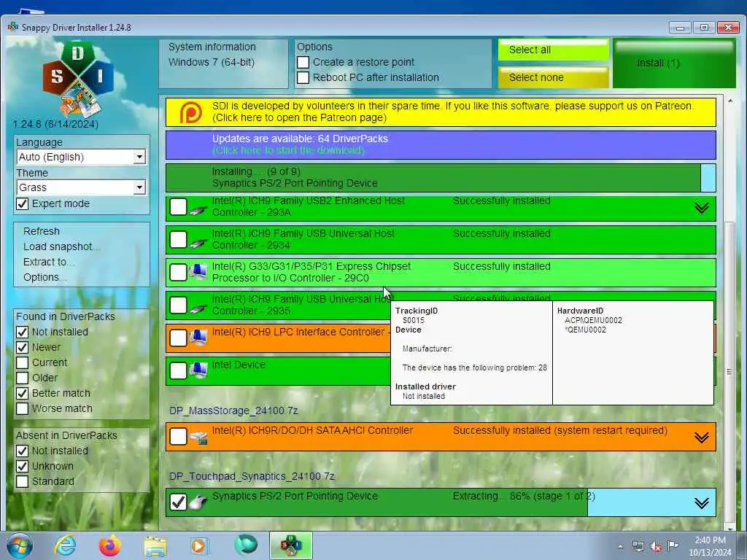747x560 pixels.
Task: Click the network tray icon
Action: [638, 547]
